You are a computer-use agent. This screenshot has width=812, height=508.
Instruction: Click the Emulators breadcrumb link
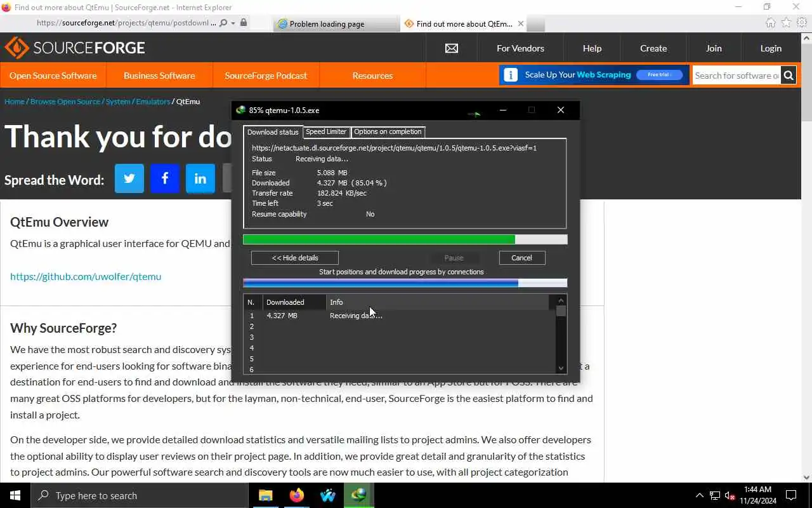coord(153,102)
